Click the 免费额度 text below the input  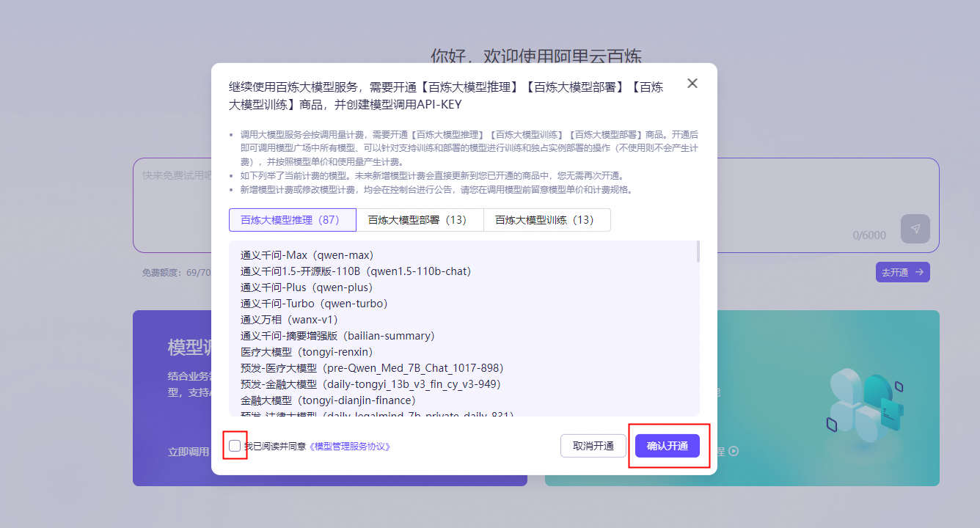[x=177, y=273]
